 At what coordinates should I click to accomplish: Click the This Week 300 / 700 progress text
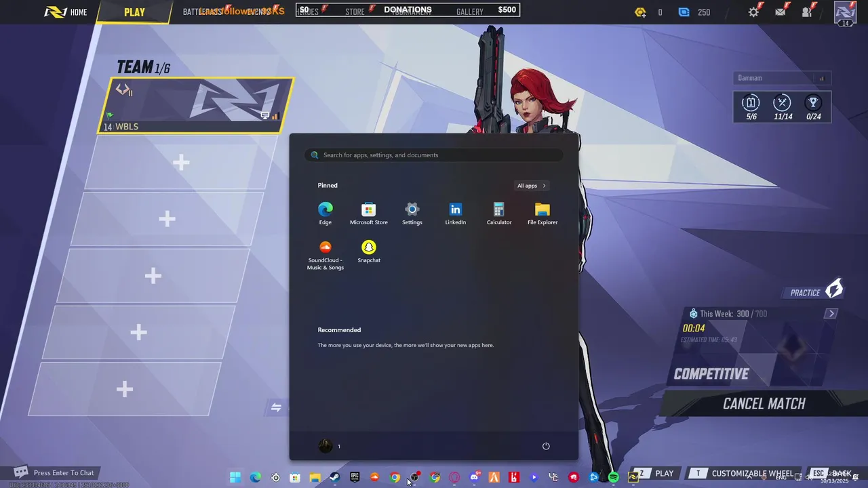click(733, 314)
